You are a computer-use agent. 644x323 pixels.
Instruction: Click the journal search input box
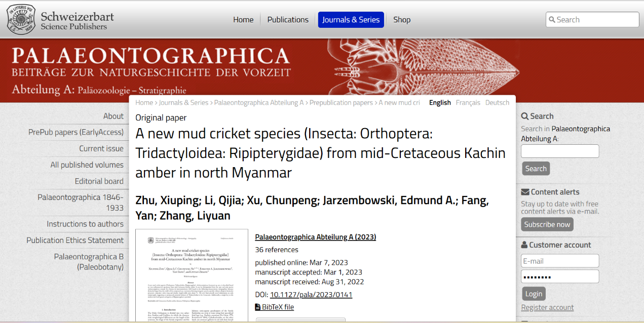560,151
